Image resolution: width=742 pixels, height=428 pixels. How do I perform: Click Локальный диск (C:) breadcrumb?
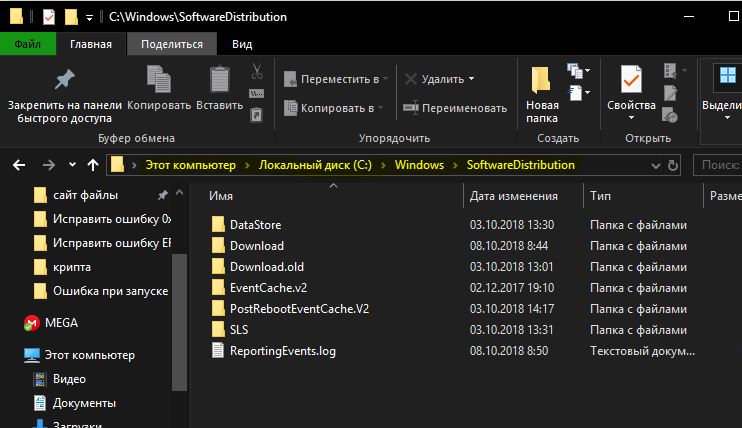(315, 165)
